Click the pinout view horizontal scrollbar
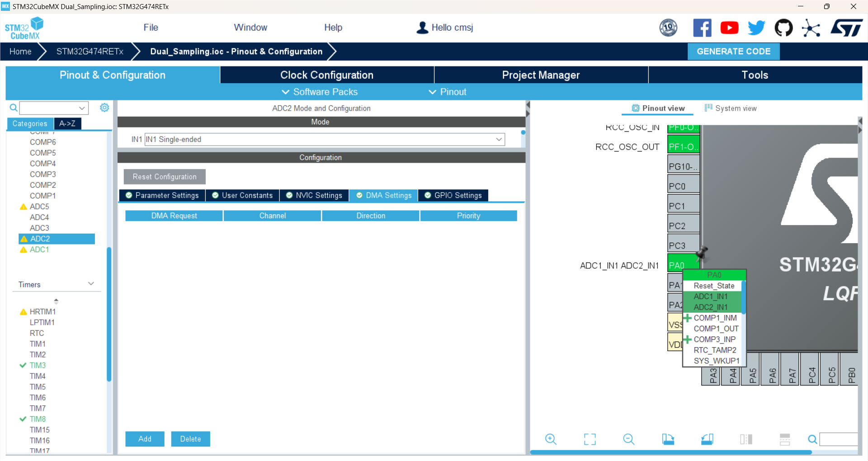 (x=671, y=452)
